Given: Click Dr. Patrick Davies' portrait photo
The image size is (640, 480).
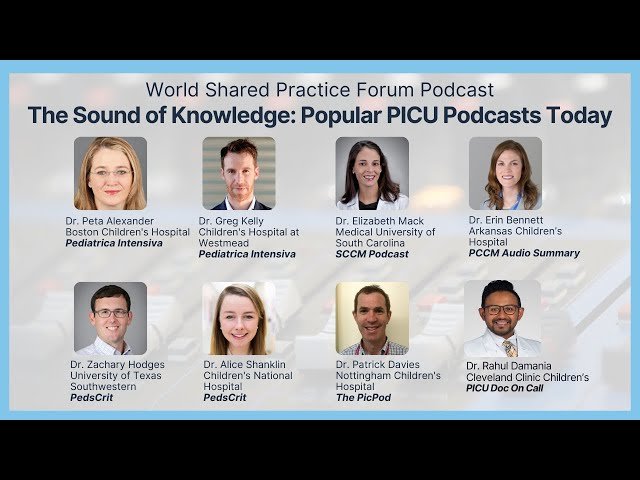Looking at the screenshot, I should pyautogui.click(x=372, y=318).
